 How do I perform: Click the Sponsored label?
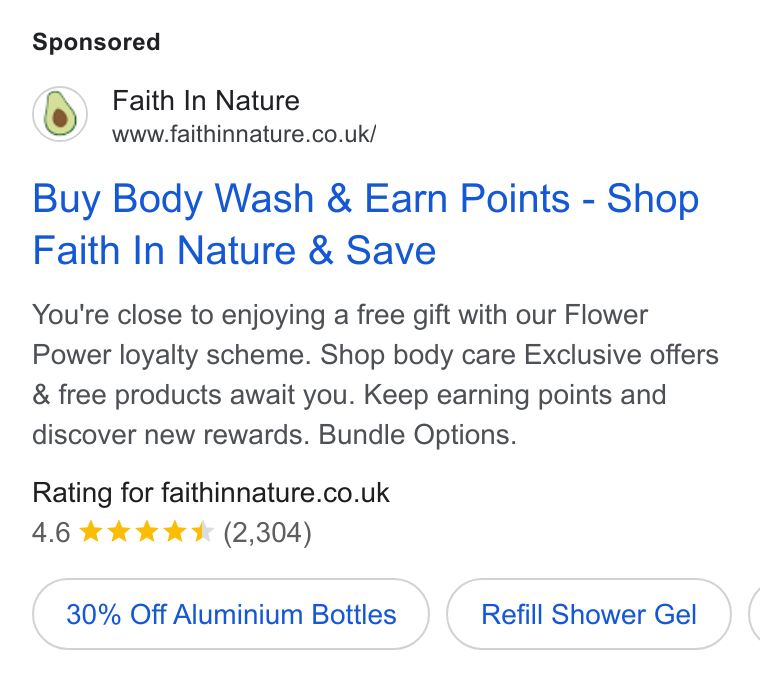coord(96,42)
